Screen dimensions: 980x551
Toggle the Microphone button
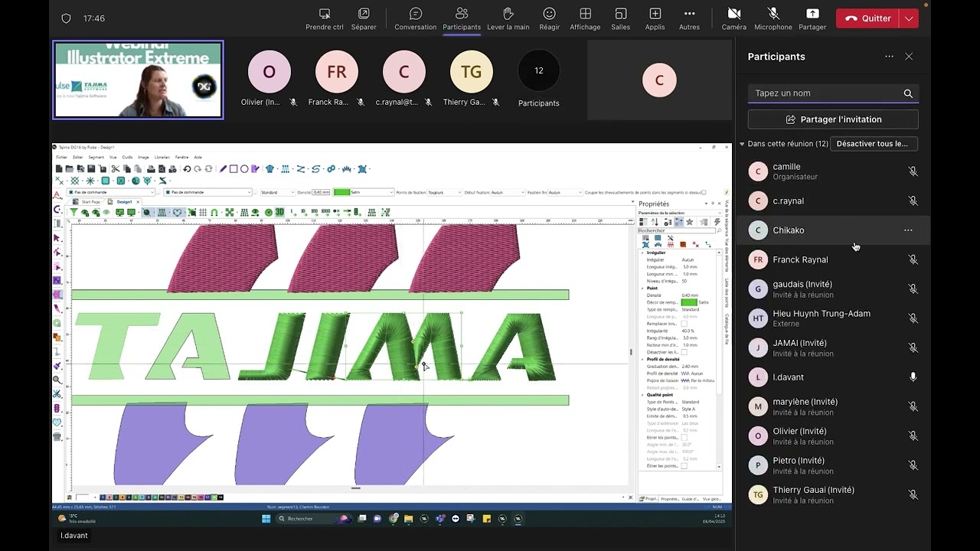(773, 18)
